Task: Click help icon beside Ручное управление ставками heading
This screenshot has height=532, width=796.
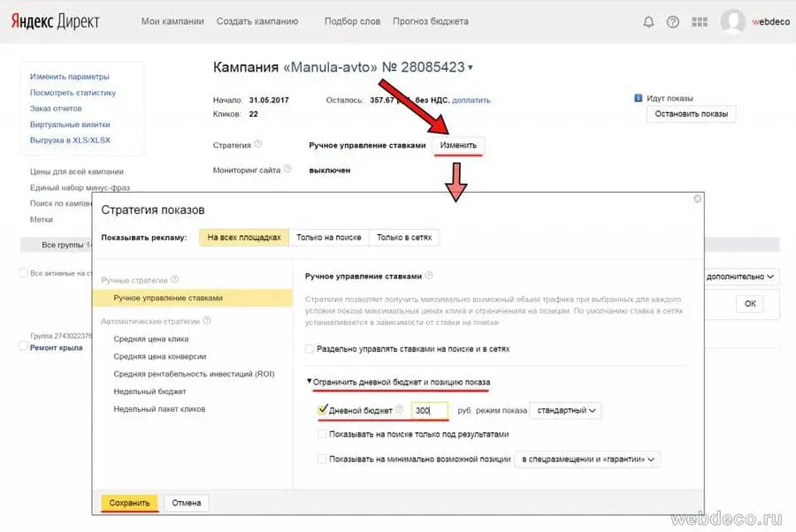Action: (429, 276)
